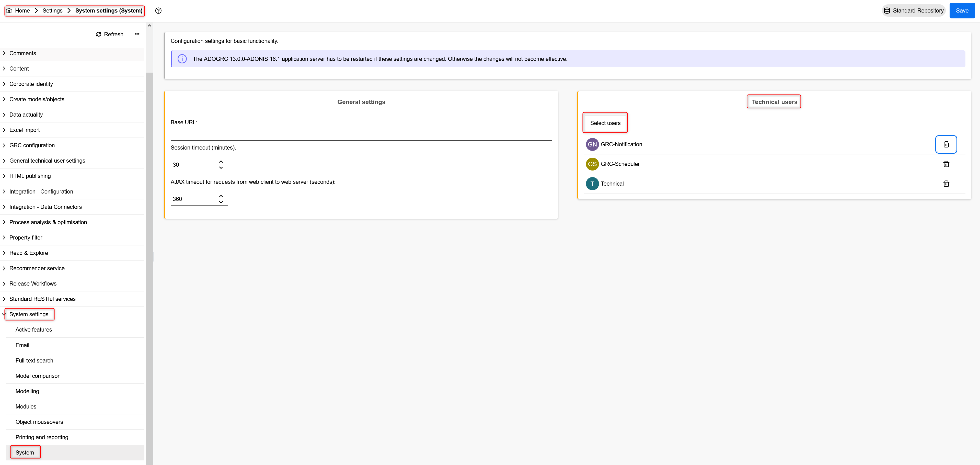
Task: Open the Email settings item
Action: [x=22, y=345]
